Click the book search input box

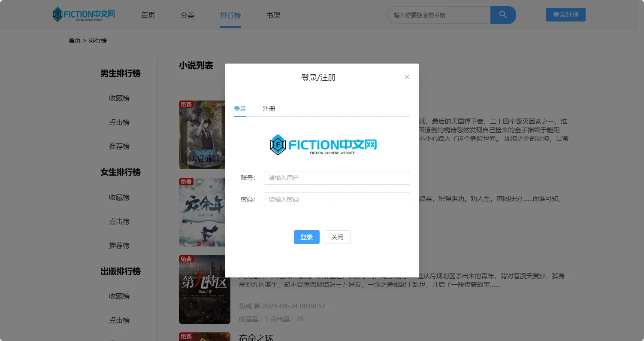(439, 15)
